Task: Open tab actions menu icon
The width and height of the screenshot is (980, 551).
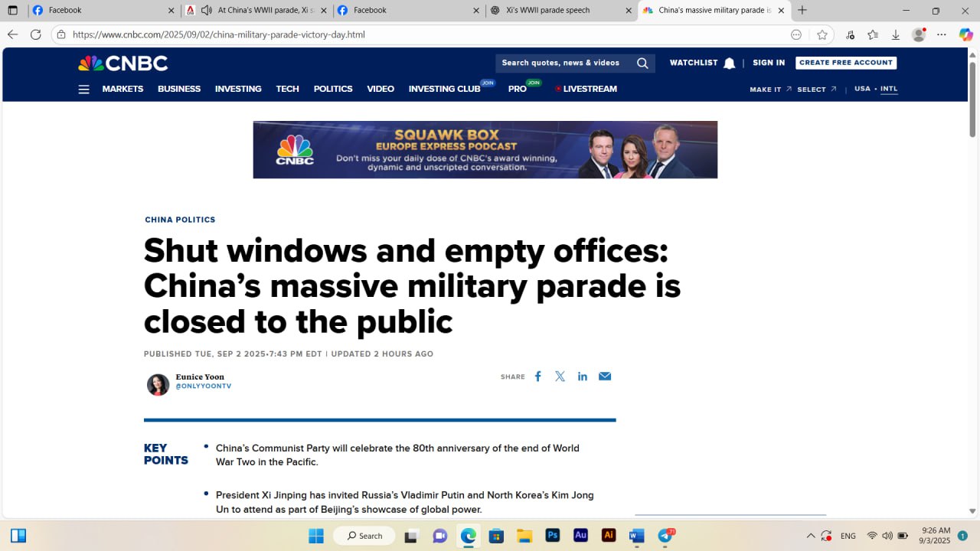Action: pos(12,10)
